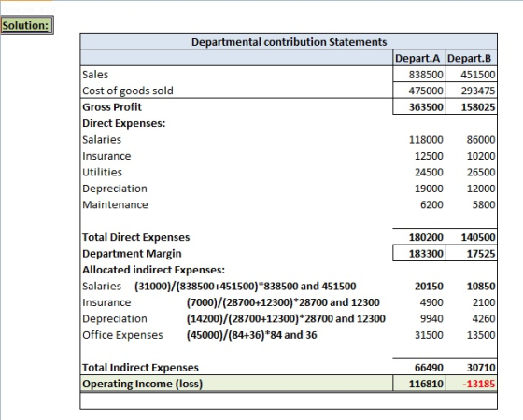Select Total Direct Expenses value 180200
The width and height of the screenshot is (523, 420).
(x=426, y=237)
